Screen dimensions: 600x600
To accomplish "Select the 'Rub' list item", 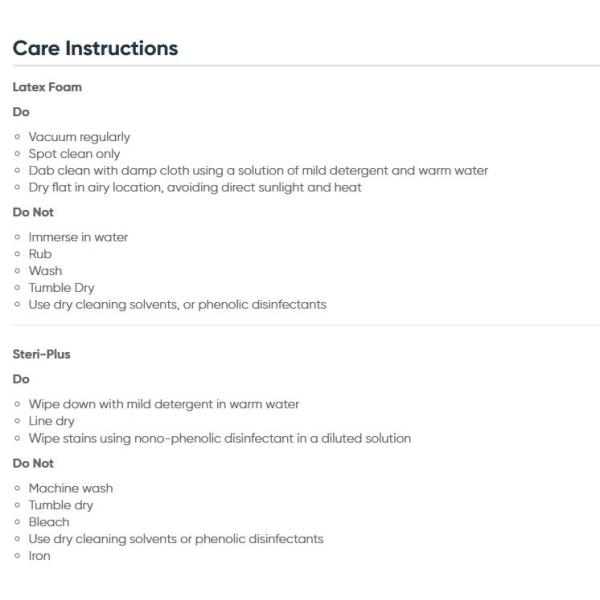I will point(40,254).
